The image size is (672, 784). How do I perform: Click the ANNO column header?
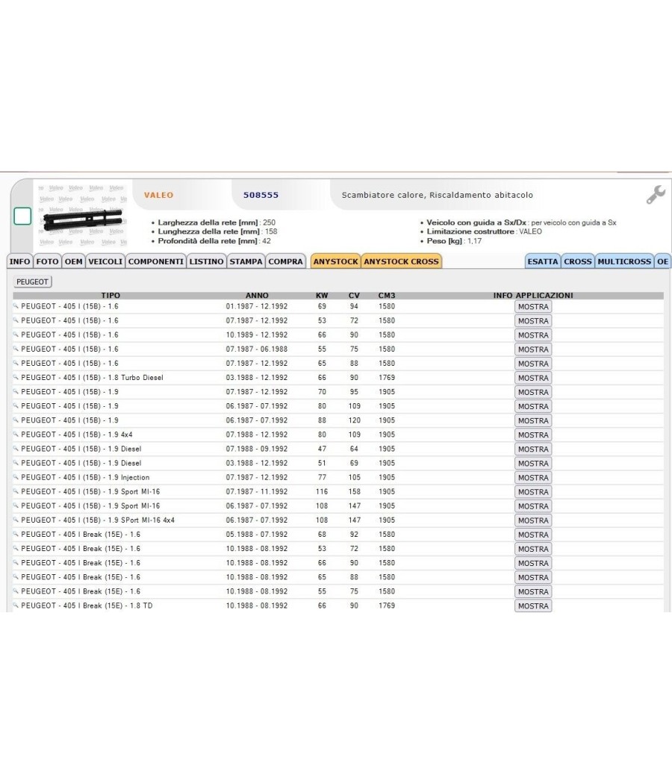(257, 296)
